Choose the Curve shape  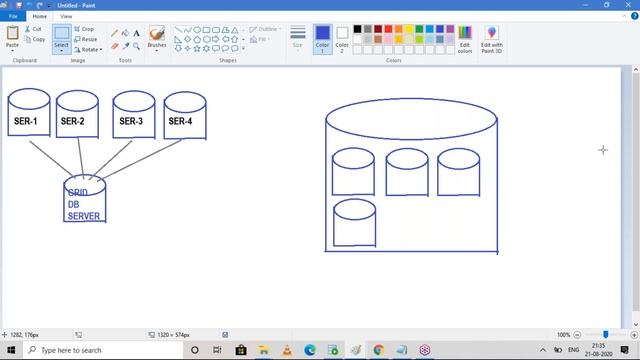click(187, 30)
